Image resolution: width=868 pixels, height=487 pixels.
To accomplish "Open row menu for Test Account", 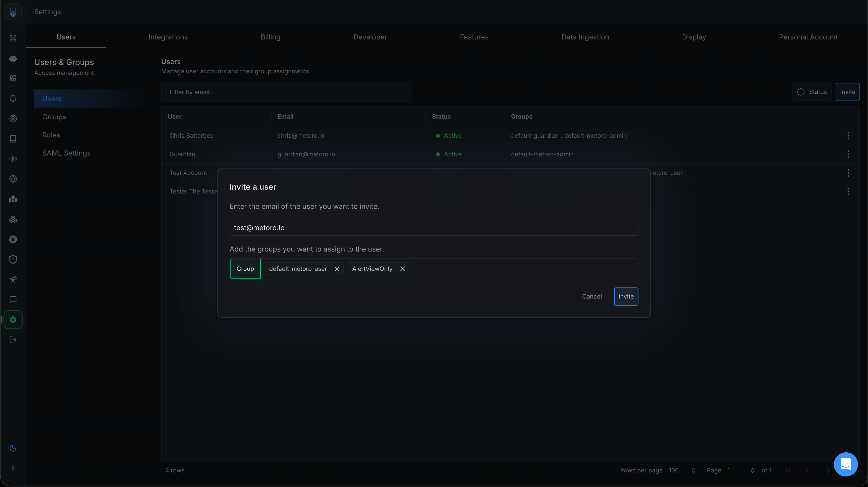I will pos(848,173).
